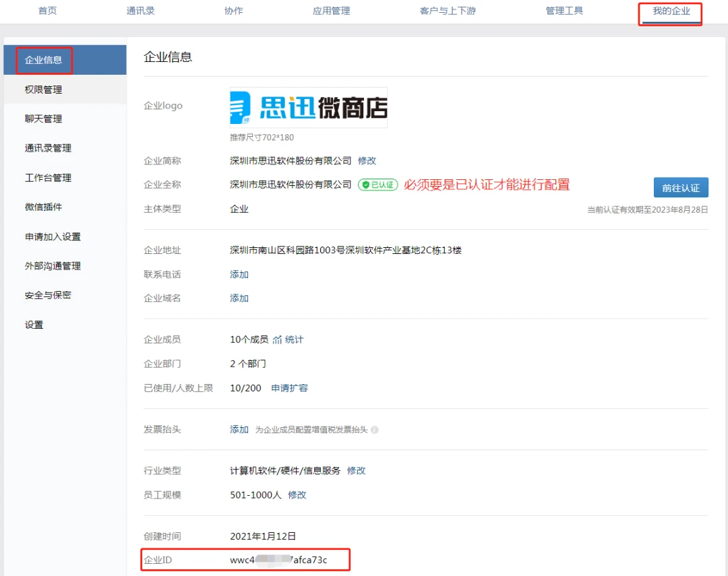Screen dimensions: 728x576
Task: Click the 当前认证有效期至2023年8月28日 text
Action: coord(647,210)
